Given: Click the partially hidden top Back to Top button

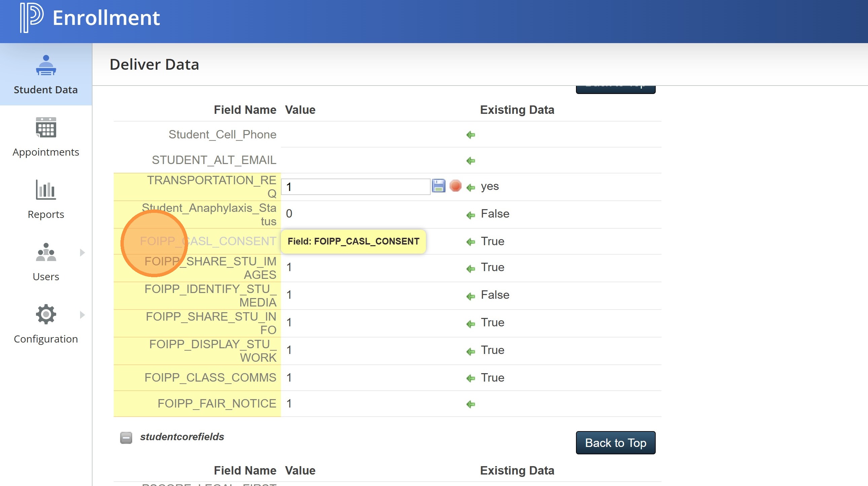Looking at the screenshot, I should click(615, 89).
